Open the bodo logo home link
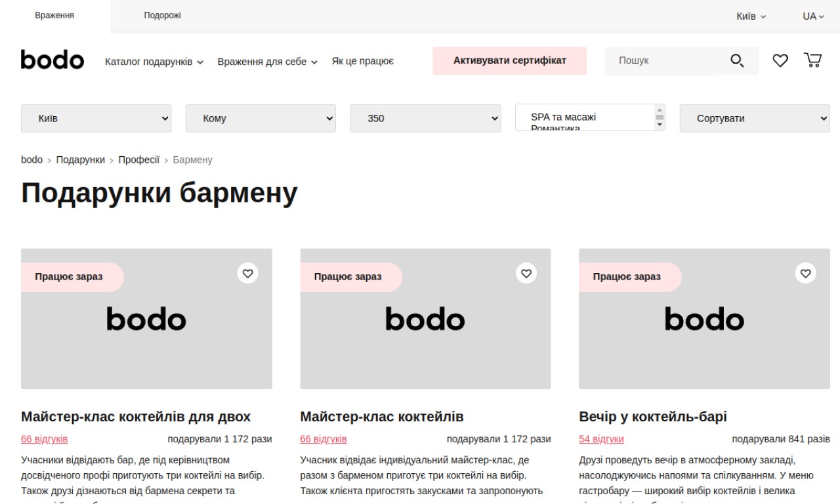 pos(52,60)
